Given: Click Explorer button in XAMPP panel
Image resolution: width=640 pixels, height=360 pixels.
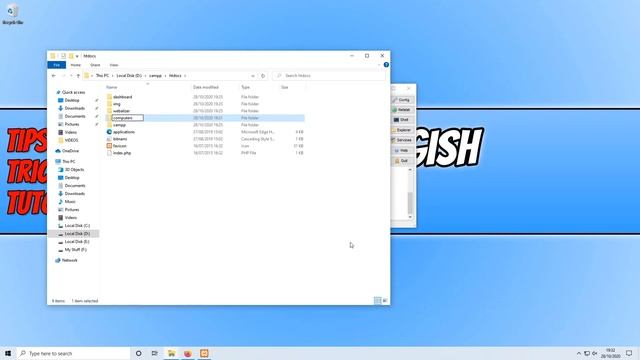Looking at the screenshot, I should tap(402, 130).
